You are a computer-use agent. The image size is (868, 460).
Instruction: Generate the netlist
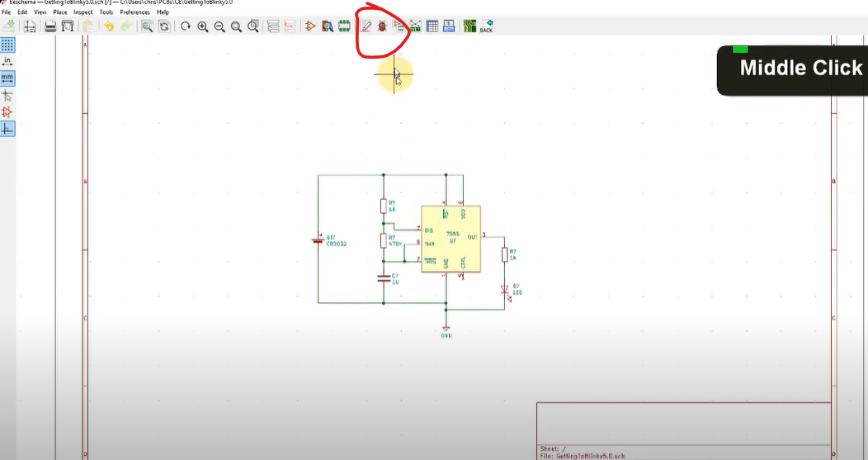[415, 26]
